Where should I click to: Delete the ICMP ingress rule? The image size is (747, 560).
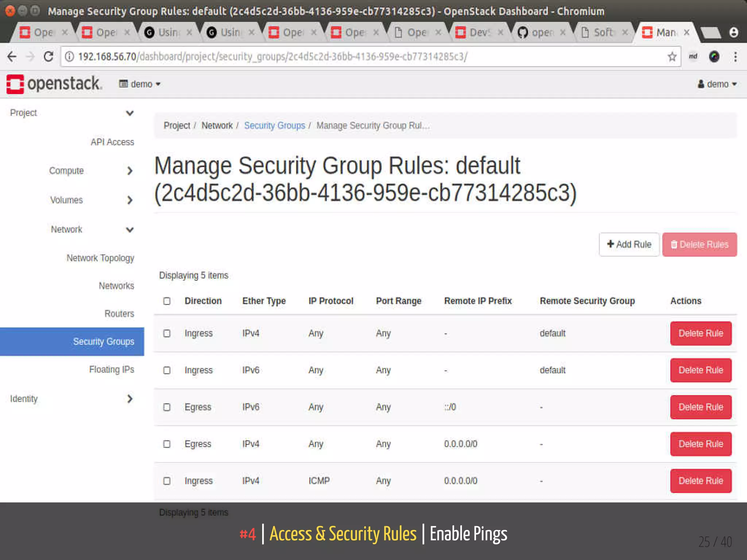click(700, 481)
